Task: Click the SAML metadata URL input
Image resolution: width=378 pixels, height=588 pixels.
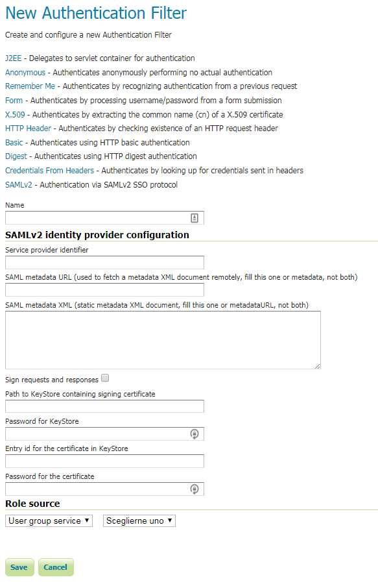Action: coord(104,290)
